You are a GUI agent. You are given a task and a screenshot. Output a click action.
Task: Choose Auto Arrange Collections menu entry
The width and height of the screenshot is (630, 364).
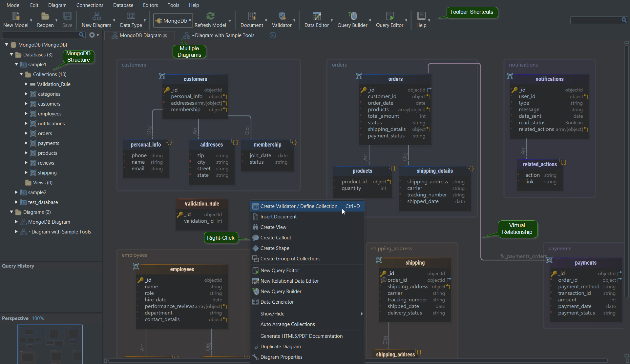coord(287,324)
